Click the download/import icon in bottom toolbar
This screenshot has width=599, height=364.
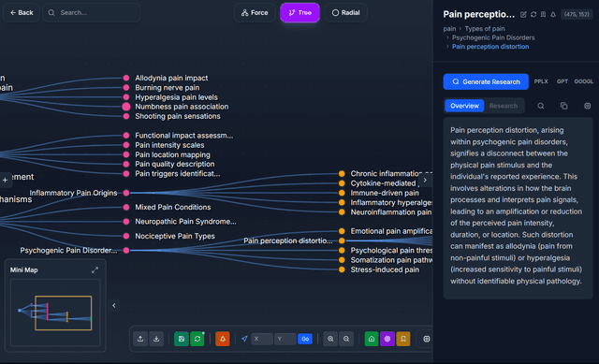click(x=156, y=339)
